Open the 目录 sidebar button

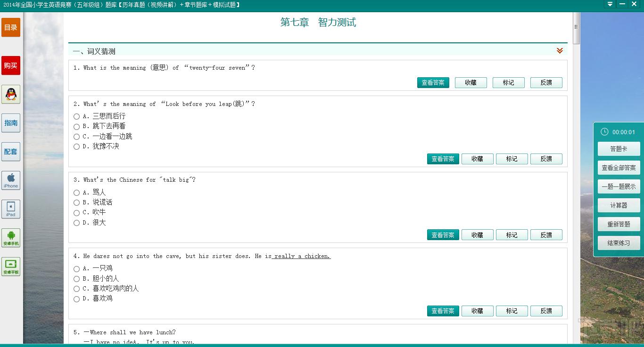[x=11, y=27]
